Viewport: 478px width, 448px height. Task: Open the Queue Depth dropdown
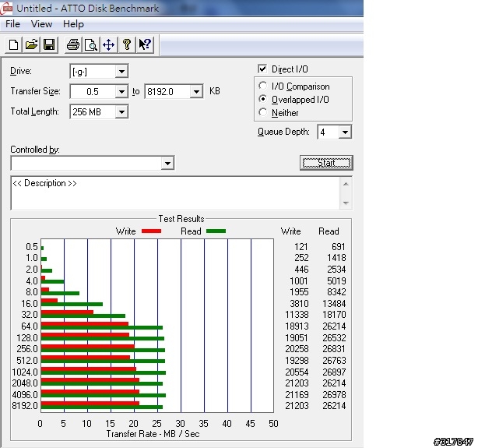tap(345, 132)
